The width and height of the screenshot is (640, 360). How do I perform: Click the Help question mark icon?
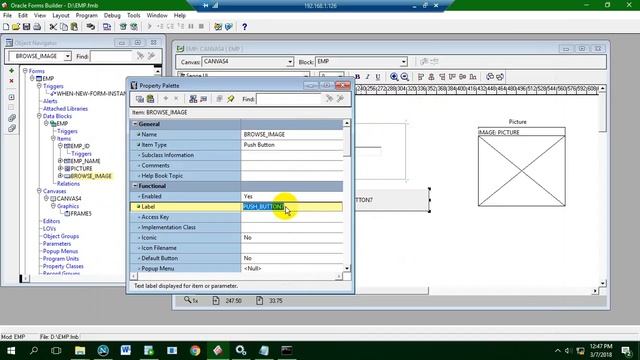tap(244, 27)
